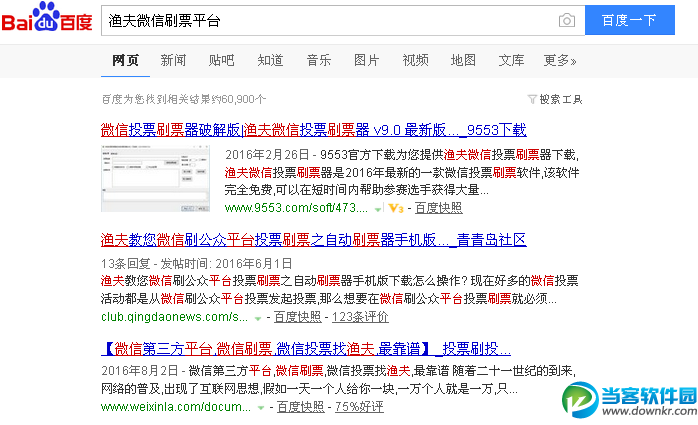The image size is (698, 425).
Task: Open the 搜索工具 link
Action: point(560,99)
